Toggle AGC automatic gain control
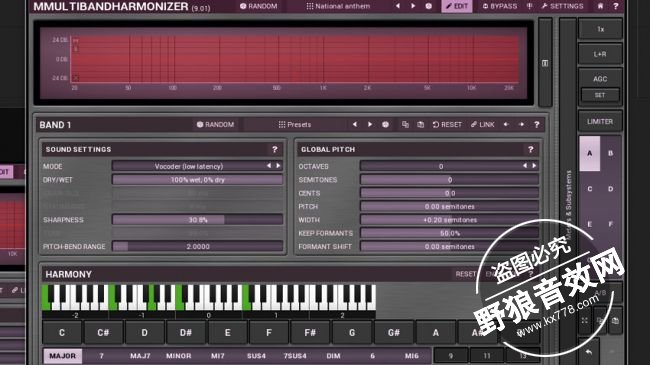650x365 pixels. (x=600, y=78)
